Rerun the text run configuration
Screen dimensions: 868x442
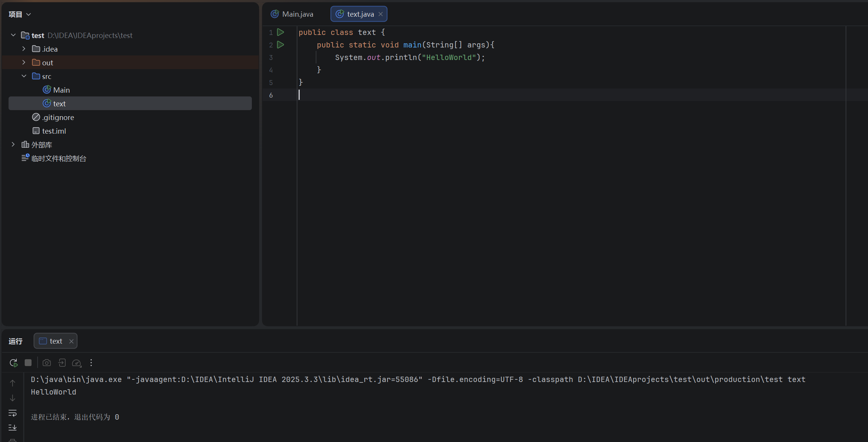[14, 363]
